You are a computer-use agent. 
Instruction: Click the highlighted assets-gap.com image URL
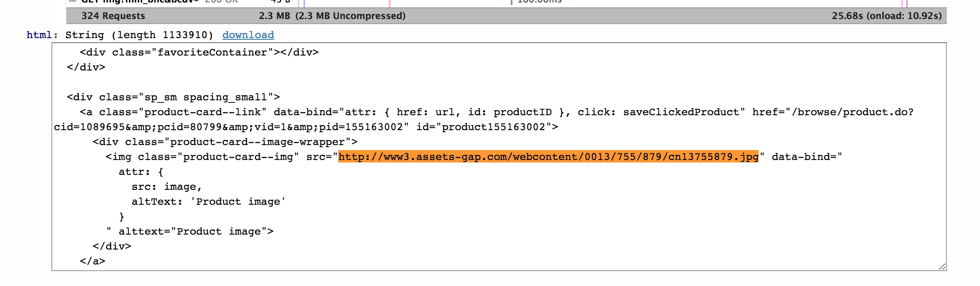pyautogui.click(x=548, y=157)
